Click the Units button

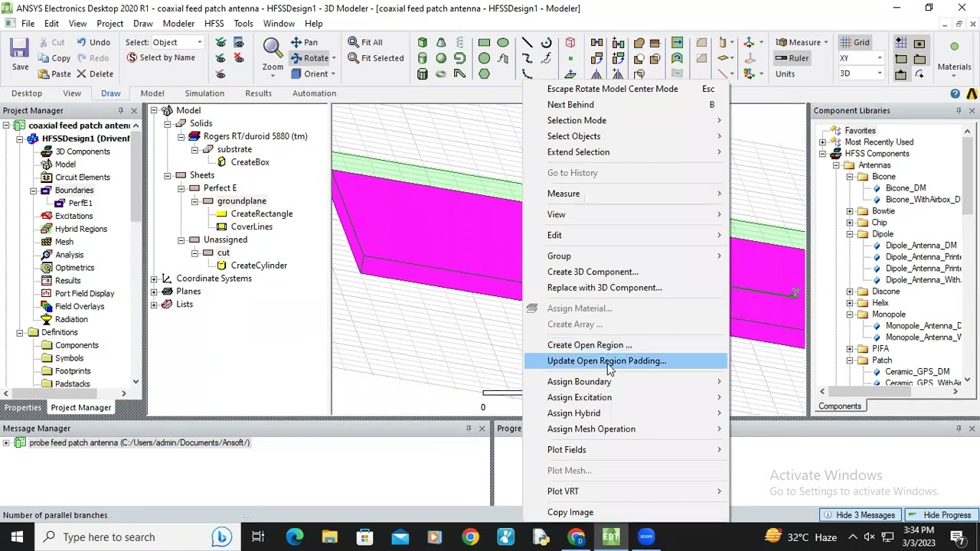point(785,74)
